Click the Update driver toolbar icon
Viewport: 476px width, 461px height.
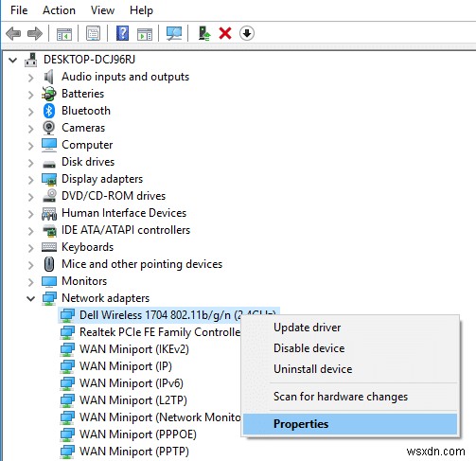204,33
